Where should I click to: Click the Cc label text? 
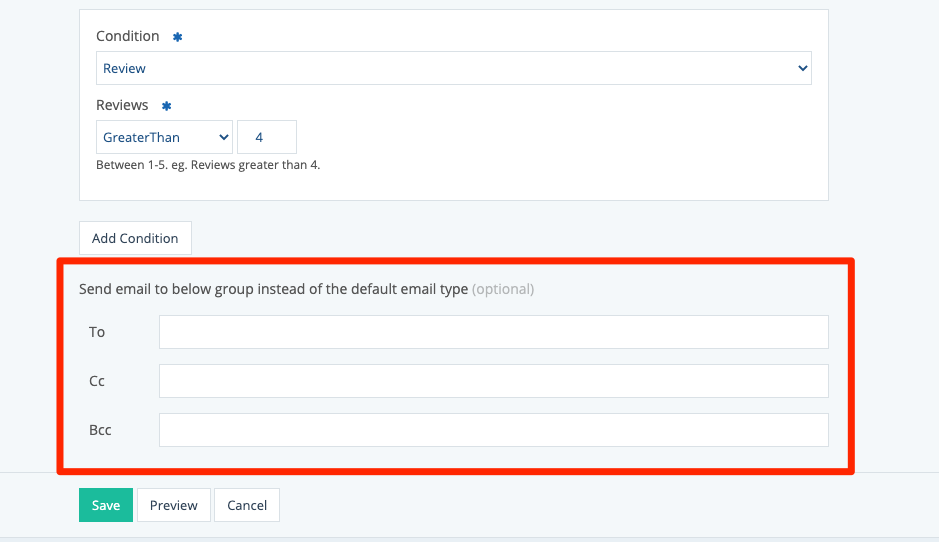(97, 381)
